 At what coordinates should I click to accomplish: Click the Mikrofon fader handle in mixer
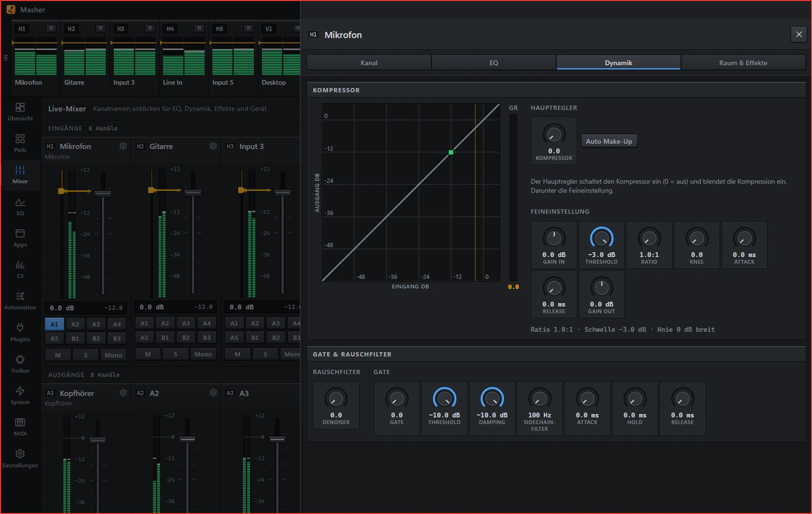(103, 193)
